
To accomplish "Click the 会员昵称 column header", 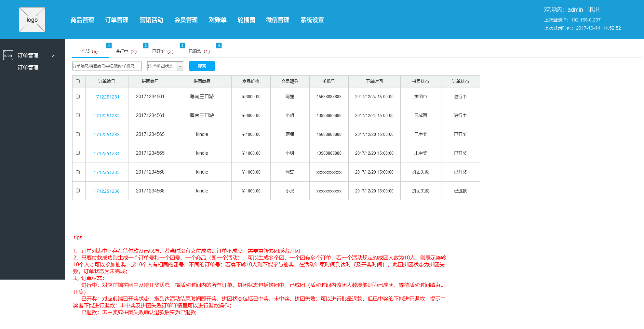I will (x=290, y=81).
